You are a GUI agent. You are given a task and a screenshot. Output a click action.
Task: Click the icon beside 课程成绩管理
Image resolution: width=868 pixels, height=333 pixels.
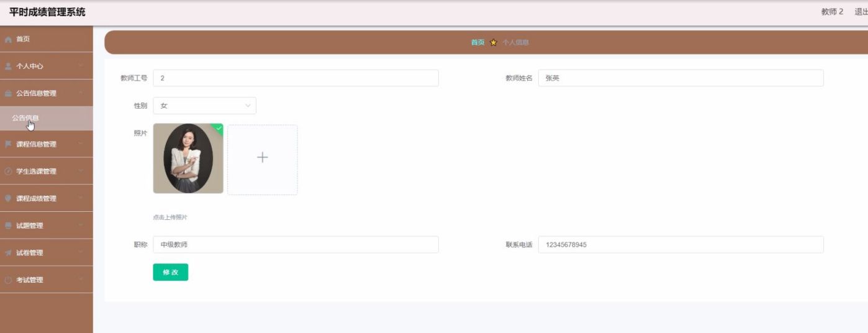pos(8,199)
